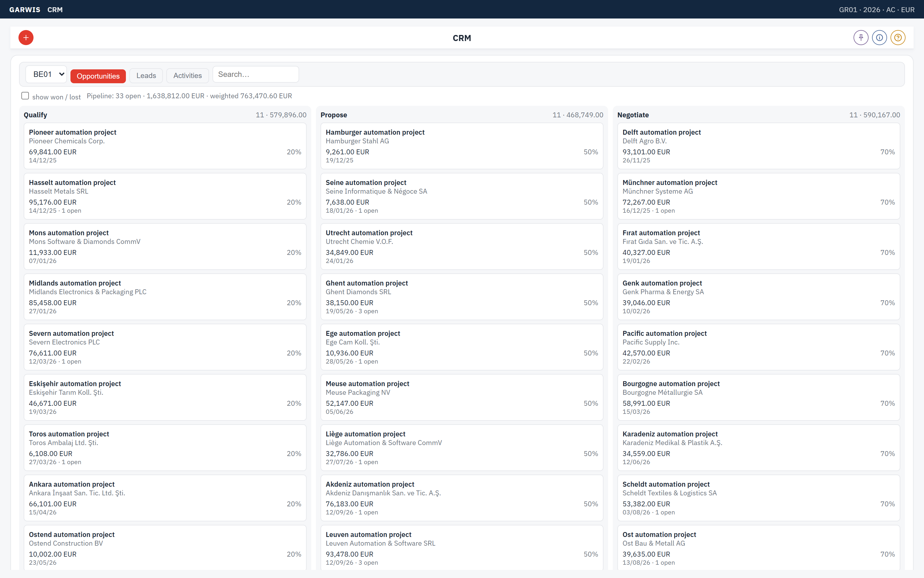Click the CRM link in top bar
924x578 pixels.
pos(55,10)
